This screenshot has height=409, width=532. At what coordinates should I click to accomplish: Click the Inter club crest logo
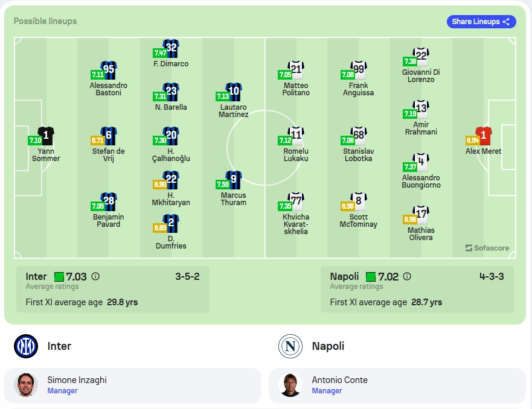pyautogui.click(x=26, y=346)
